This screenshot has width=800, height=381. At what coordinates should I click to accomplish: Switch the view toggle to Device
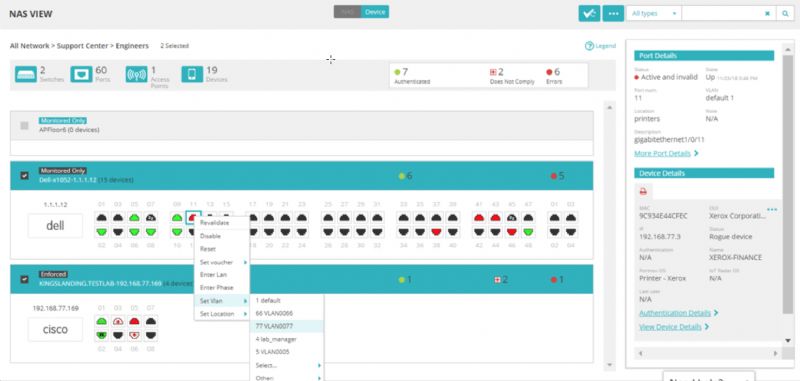tap(375, 12)
